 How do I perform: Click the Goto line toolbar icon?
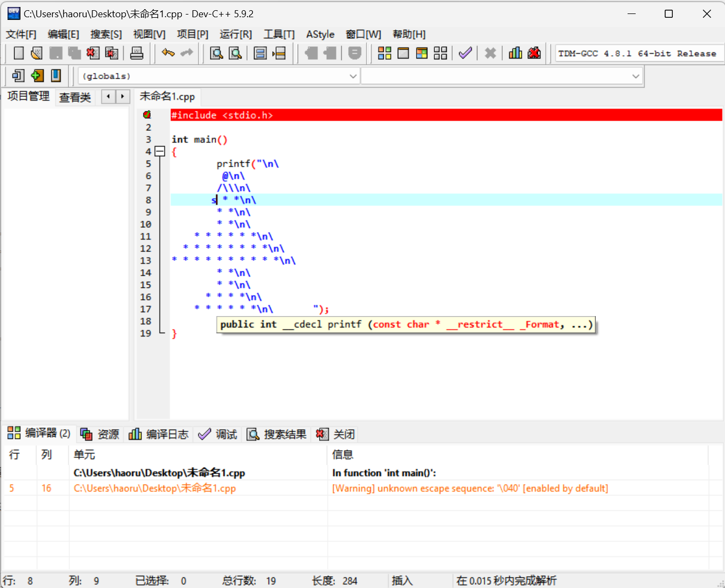(279, 53)
